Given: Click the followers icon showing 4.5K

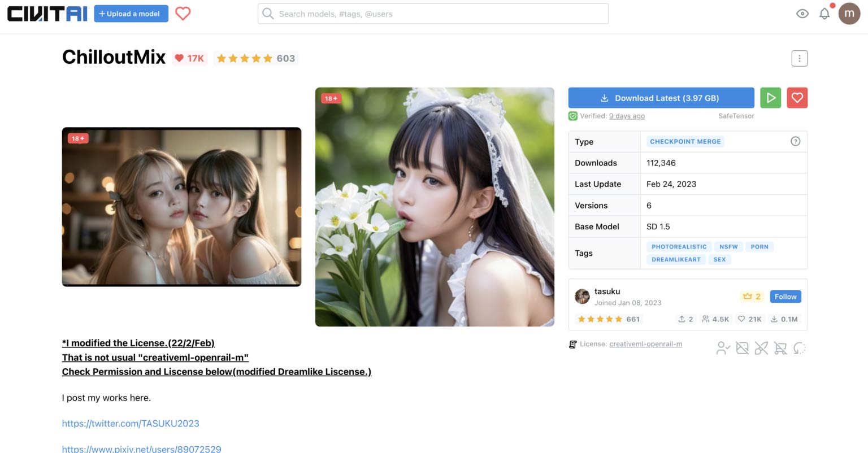Looking at the screenshot, I should tap(715, 319).
